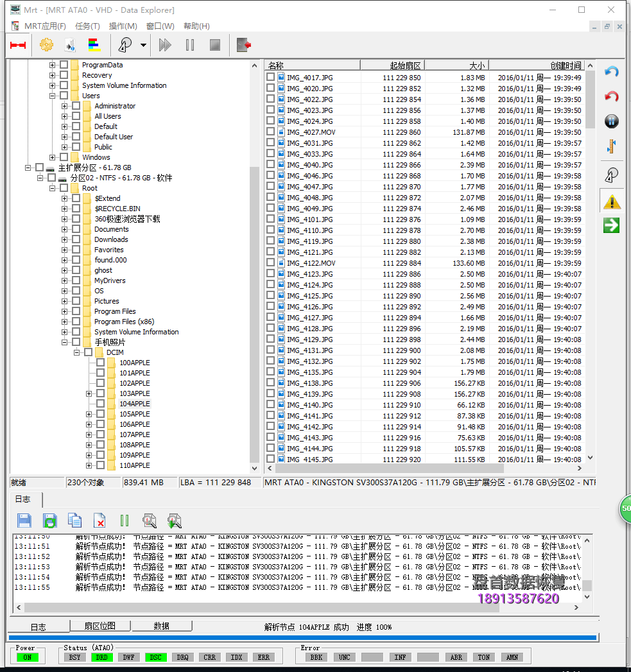Switch to the 数据 bottom tab
The width and height of the screenshot is (631, 672).
(x=162, y=626)
